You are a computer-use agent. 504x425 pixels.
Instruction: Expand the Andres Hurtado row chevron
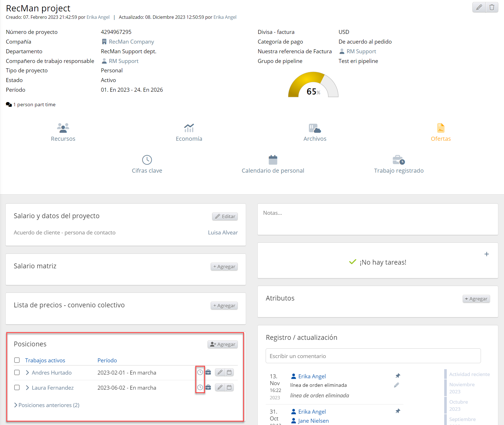coord(27,373)
